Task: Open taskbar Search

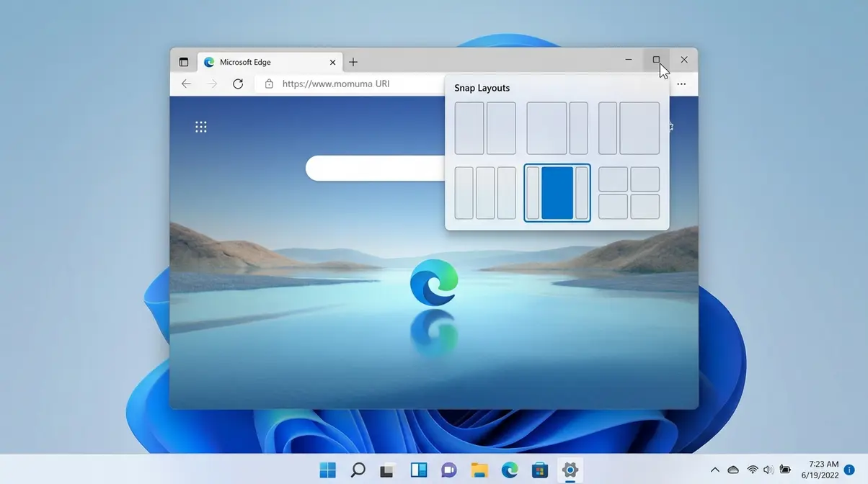Action: click(358, 470)
